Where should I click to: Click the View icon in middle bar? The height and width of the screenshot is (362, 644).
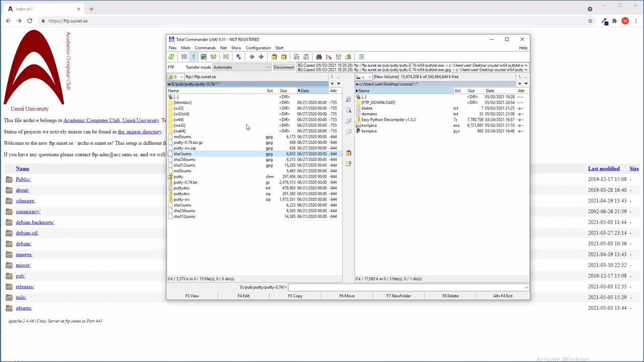pyautogui.click(x=348, y=100)
